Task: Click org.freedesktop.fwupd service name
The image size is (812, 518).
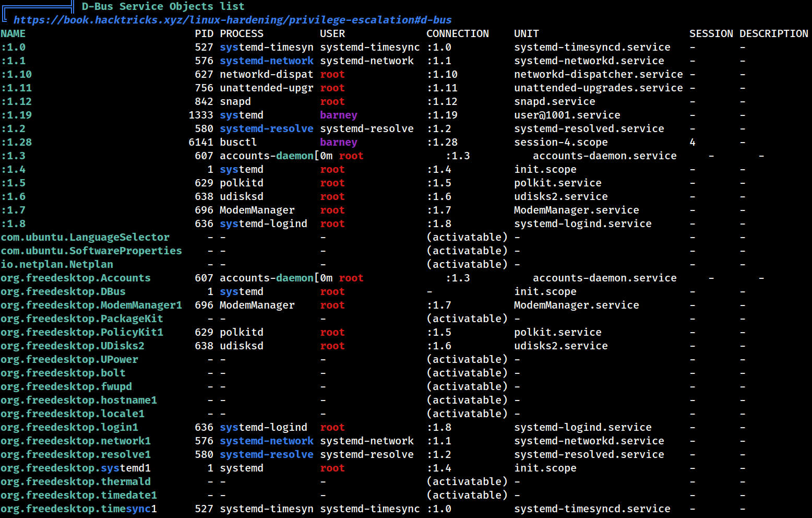Action: [x=66, y=386]
